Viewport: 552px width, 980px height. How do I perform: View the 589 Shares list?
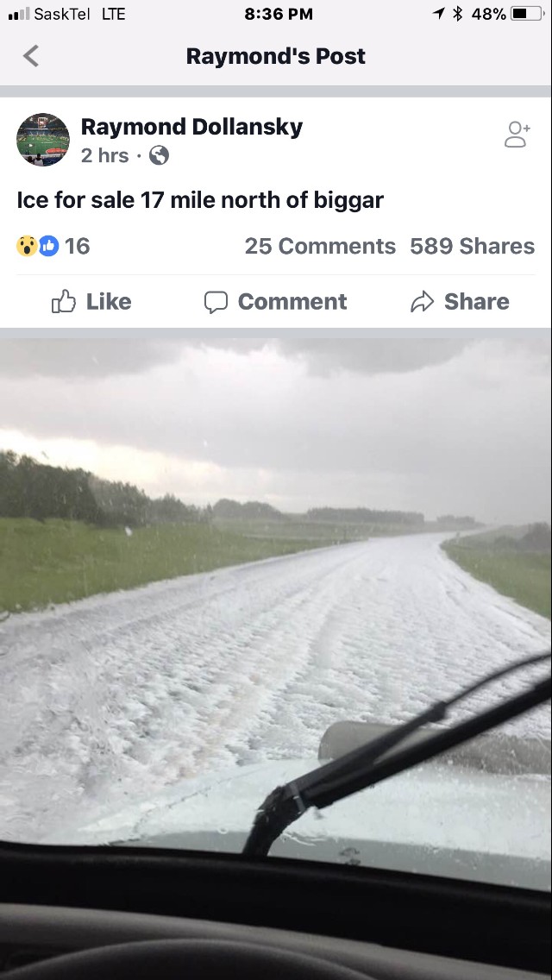click(x=473, y=246)
